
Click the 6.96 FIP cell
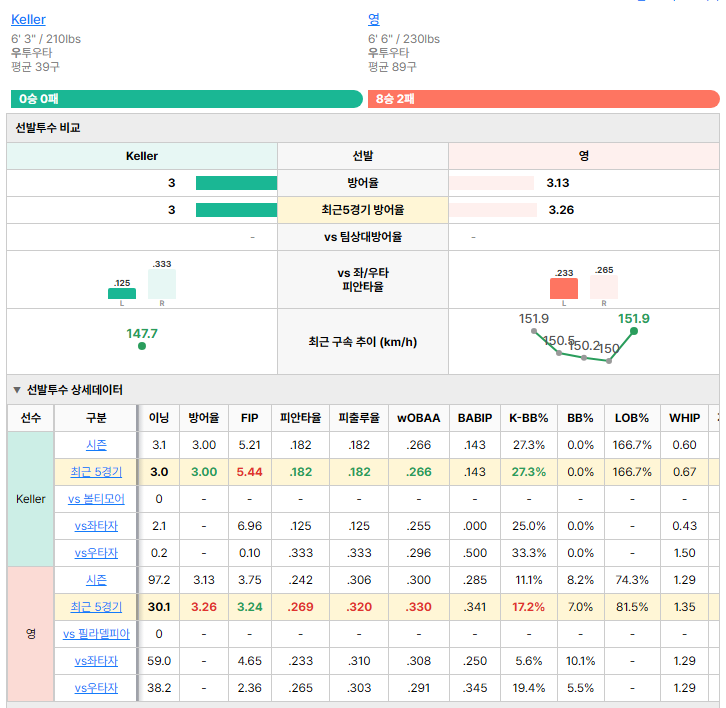pyautogui.click(x=250, y=526)
